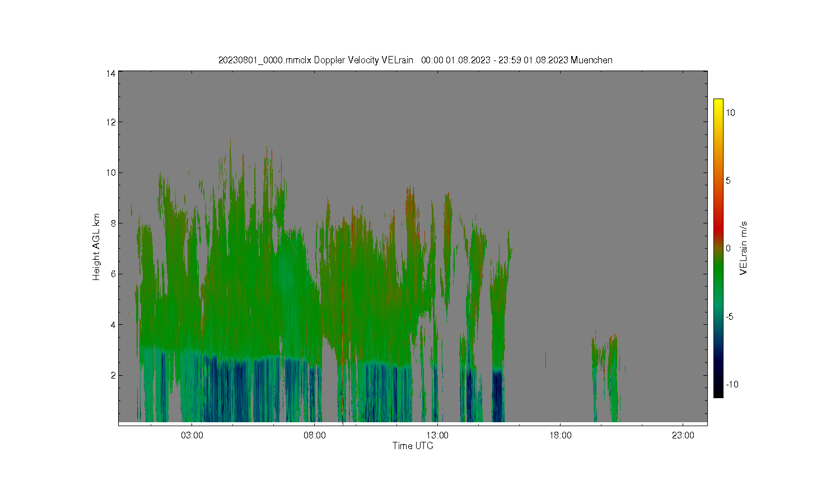Click the 23:00 time tick label

point(683,436)
